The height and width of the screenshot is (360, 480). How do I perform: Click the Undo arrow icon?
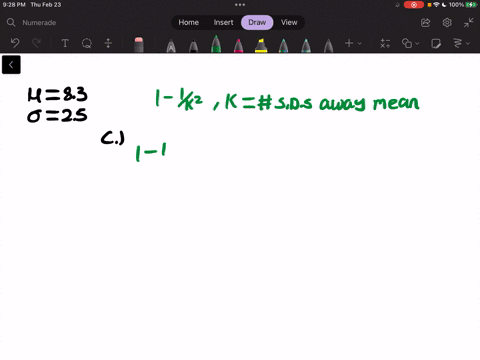point(15,43)
